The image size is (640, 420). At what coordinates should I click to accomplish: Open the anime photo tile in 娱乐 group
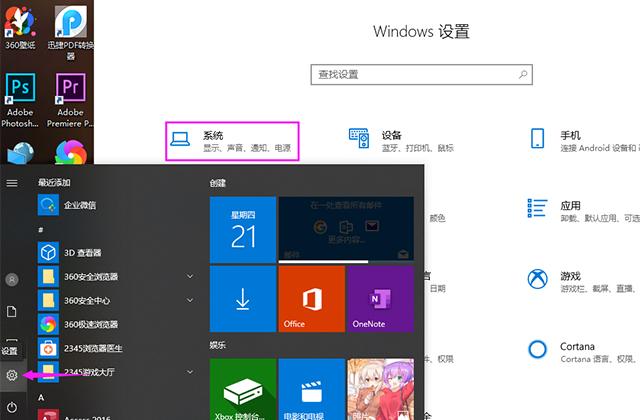pos(380,389)
